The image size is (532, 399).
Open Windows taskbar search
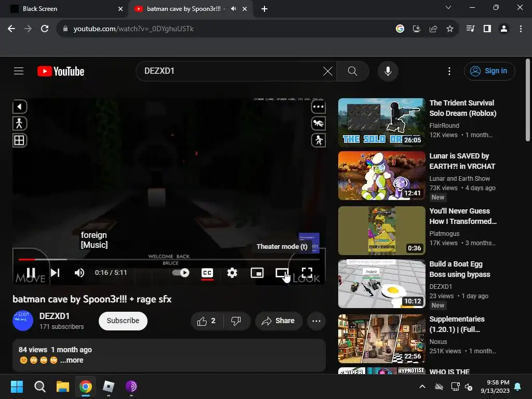[40, 387]
